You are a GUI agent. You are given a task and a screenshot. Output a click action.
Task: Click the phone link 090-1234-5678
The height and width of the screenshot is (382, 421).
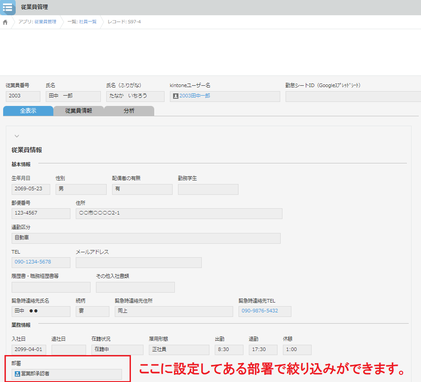[33, 262]
